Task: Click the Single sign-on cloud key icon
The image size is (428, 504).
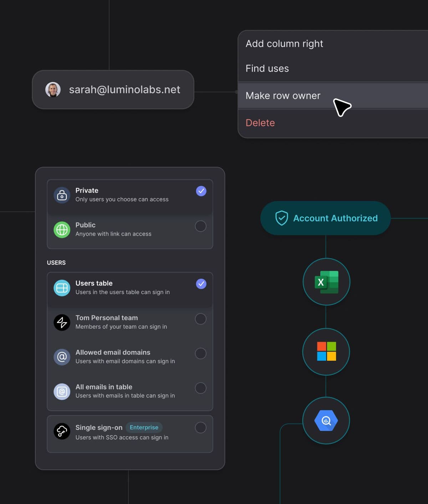Action: pos(62,431)
